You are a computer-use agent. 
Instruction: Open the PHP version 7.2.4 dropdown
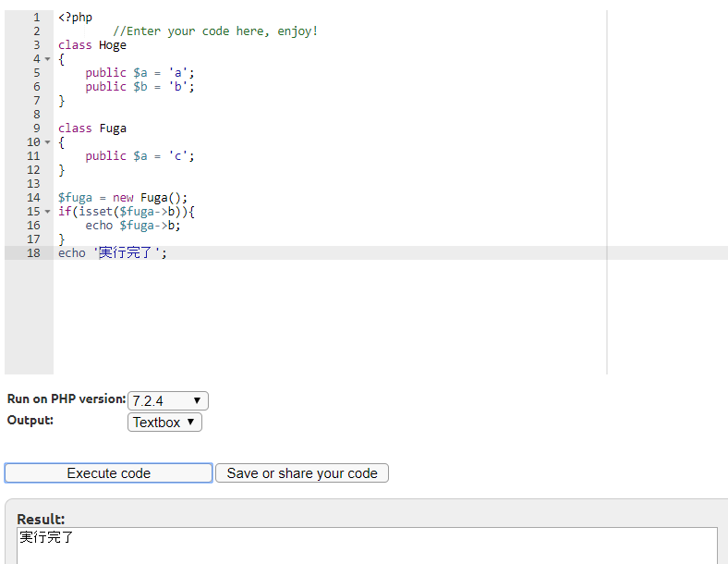(167, 401)
